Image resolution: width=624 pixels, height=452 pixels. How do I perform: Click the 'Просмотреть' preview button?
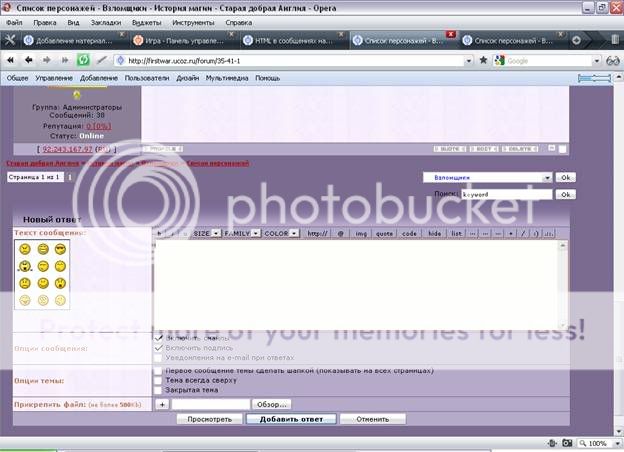point(209,419)
